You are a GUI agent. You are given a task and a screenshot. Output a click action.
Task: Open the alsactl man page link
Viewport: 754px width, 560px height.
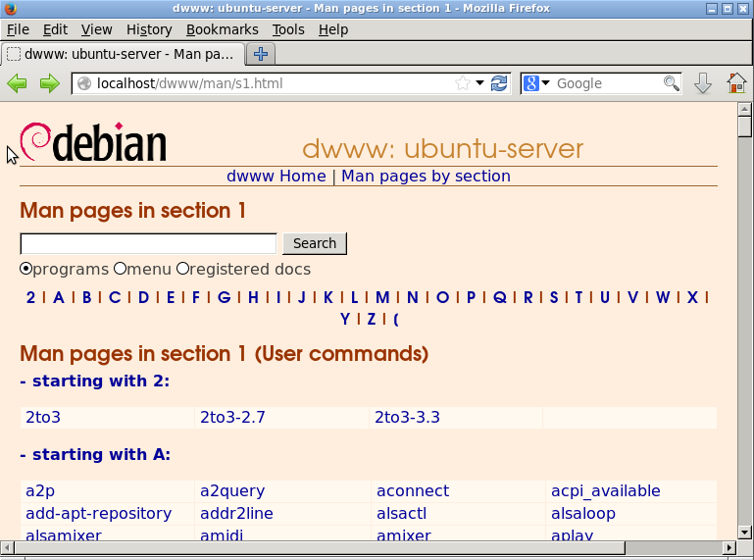pos(401,513)
